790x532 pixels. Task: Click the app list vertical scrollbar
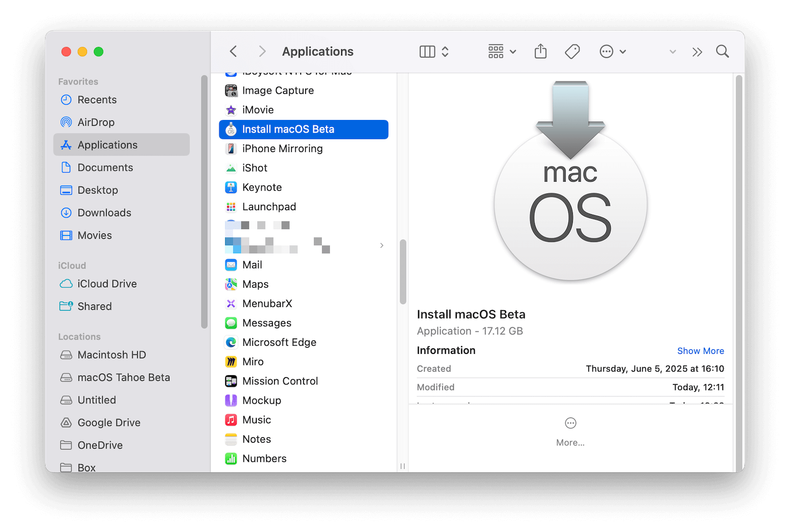tap(403, 272)
